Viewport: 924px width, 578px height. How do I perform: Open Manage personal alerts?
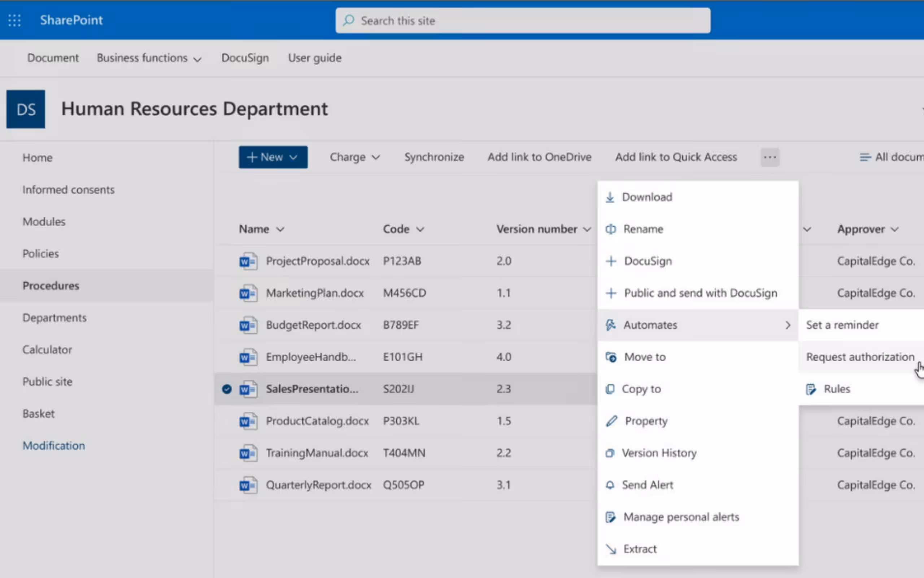pos(698,517)
